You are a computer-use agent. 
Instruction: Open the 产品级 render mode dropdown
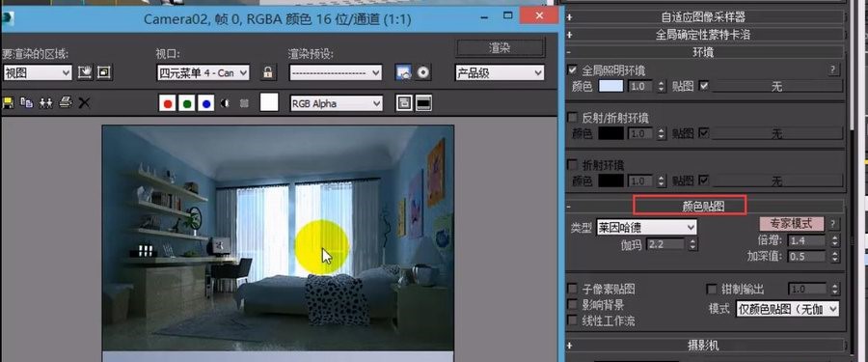(x=500, y=72)
